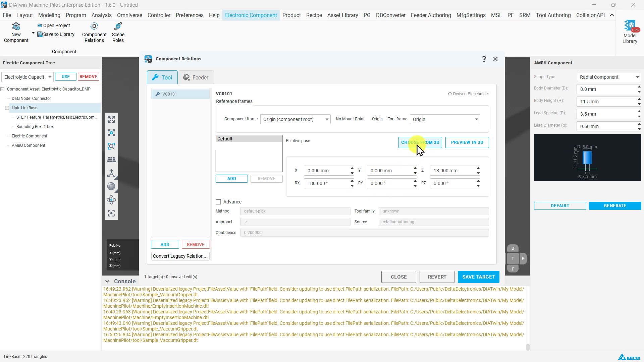This screenshot has height=362, width=644.
Task: Click Convert Legacy Relation button
Action: point(180,256)
